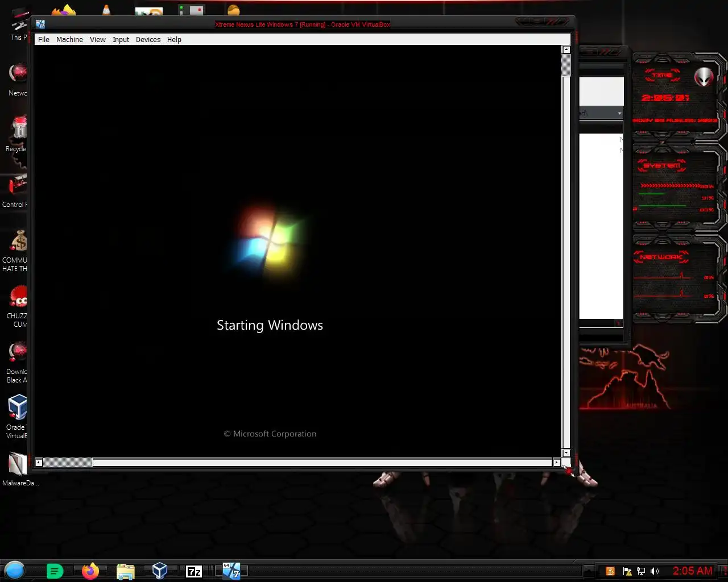Open the Input menu

click(121, 40)
